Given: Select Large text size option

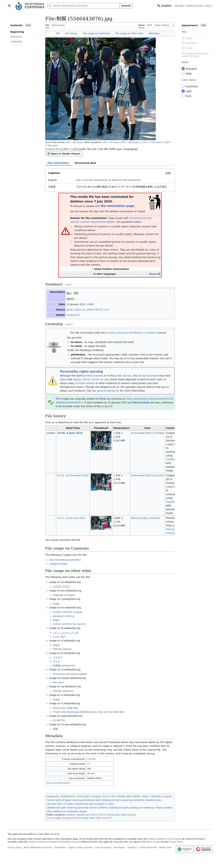Looking at the screenshot, I should point(183,48).
